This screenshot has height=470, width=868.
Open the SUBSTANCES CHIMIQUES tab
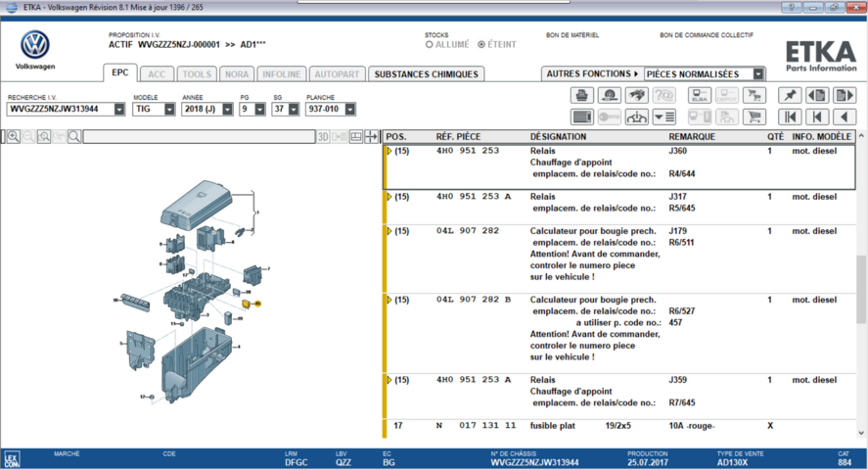point(427,74)
